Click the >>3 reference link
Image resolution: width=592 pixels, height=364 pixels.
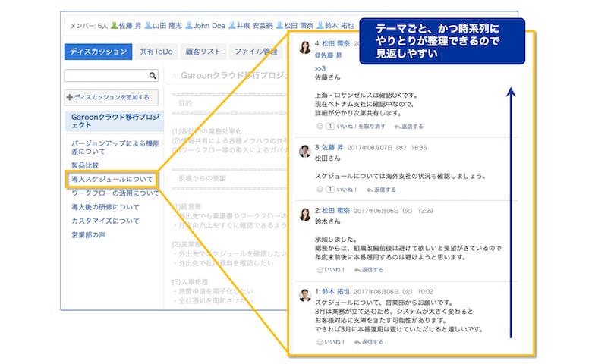point(320,69)
